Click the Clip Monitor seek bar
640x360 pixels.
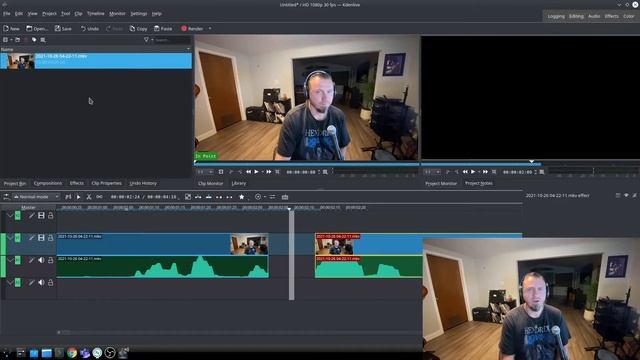tap(307, 164)
